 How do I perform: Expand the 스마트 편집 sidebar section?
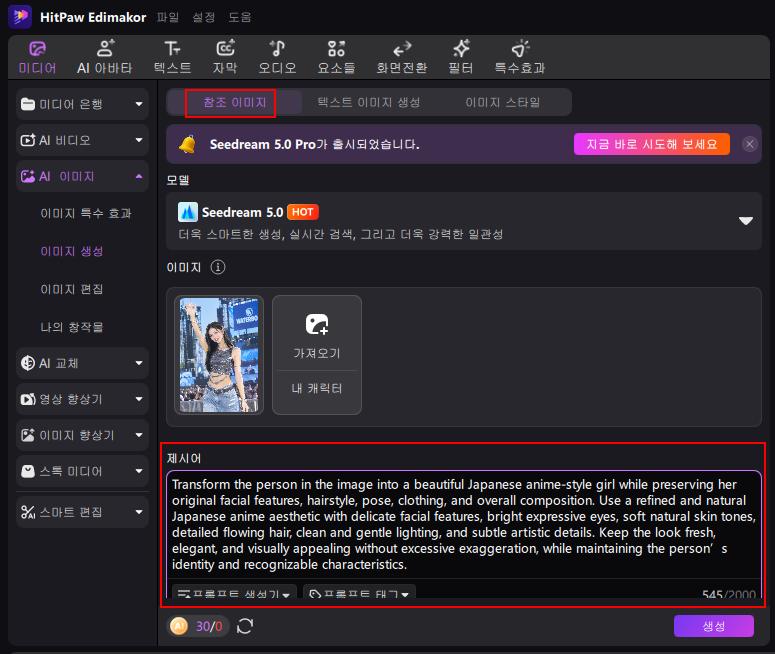point(83,512)
